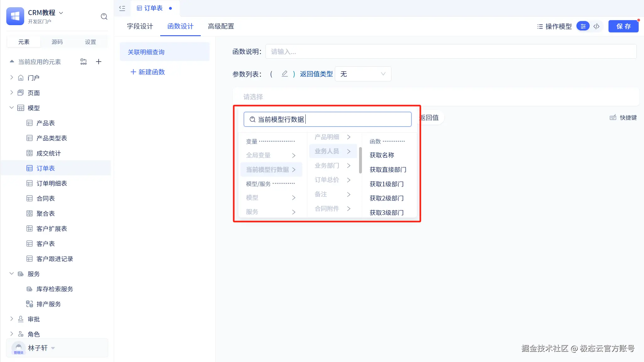This screenshot has width=644, height=362.
Task: Click the 函数说明 input field
Action: 451,52
